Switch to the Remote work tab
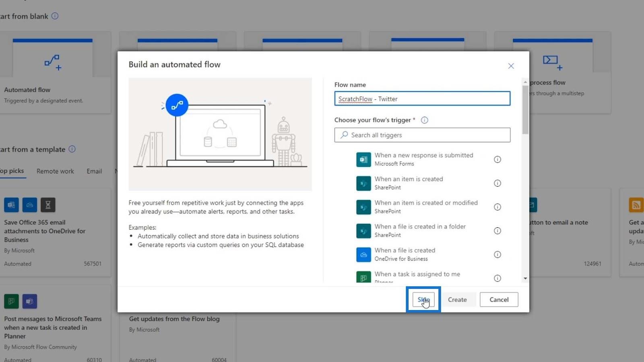Viewport: 644px width, 362px height. [55, 171]
